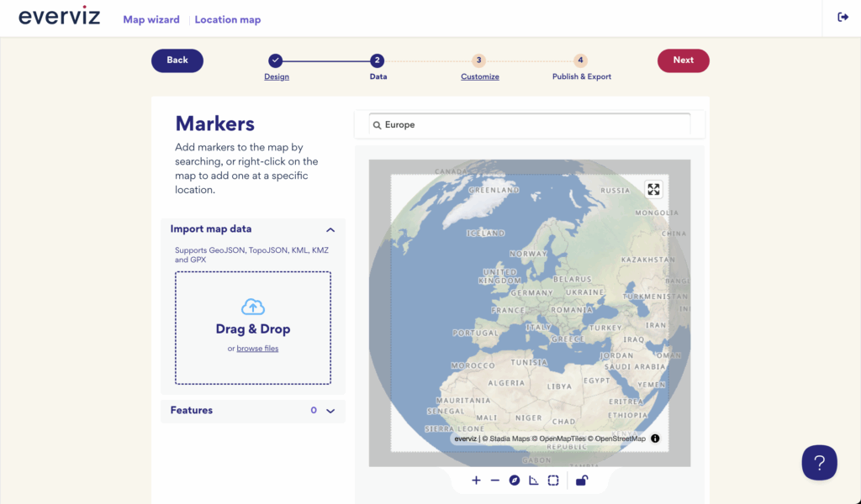Click the Next button
The height and width of the screenshot is (504, 861).
click(683, 60)
